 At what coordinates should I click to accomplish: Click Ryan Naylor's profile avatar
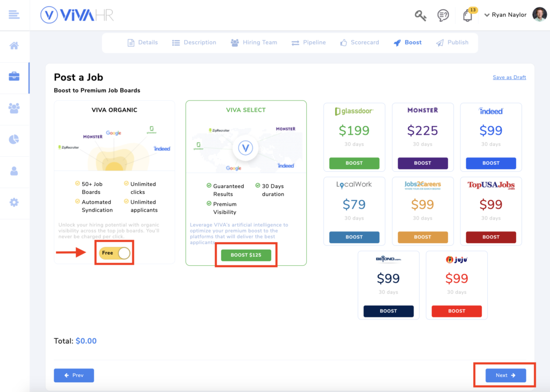coord(539,14)
